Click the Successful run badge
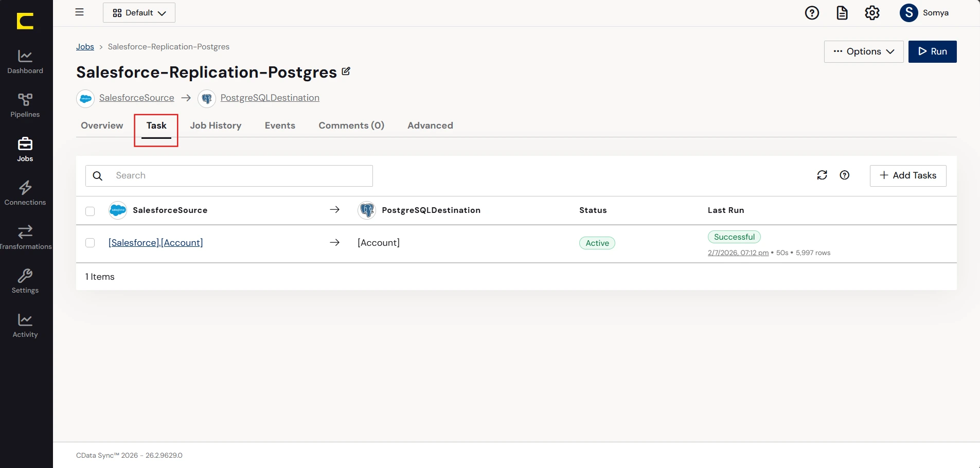 coord(734,237)
